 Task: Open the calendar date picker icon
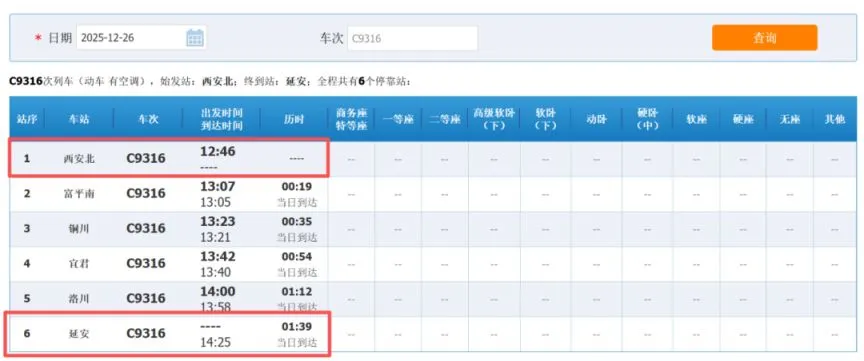pyautogui.click(x=195, y=38)
